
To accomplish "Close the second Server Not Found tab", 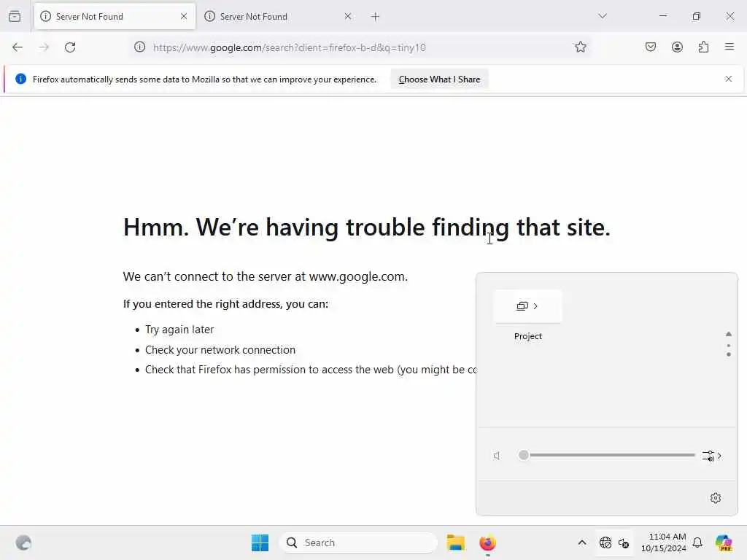I will coord(348,16).
